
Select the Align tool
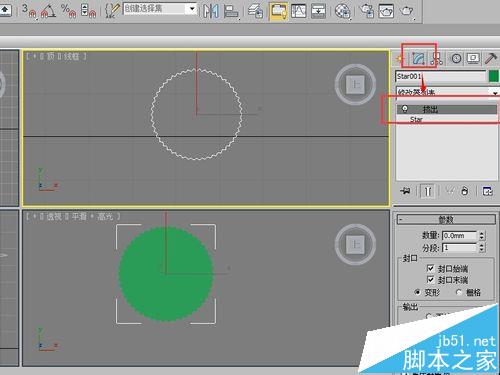231,11
